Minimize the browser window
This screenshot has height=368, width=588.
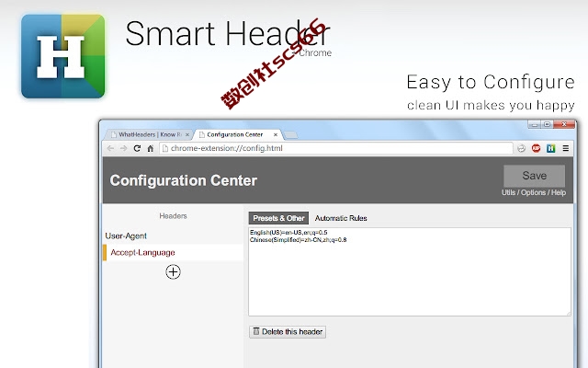coord(535,124)
